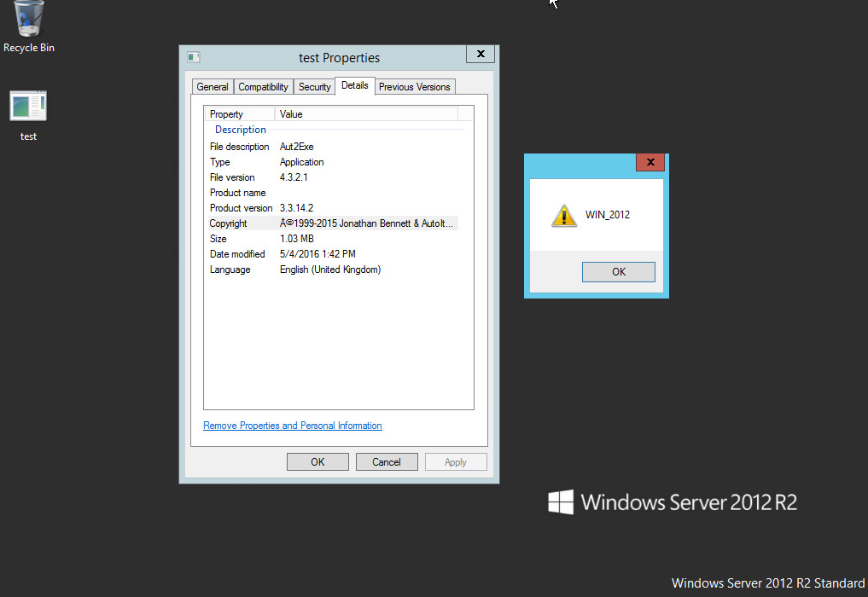The height and width of the screenshot is (597, 868).
Task: Click the Aut2Exe value
Action: click(x=297, y=147)
